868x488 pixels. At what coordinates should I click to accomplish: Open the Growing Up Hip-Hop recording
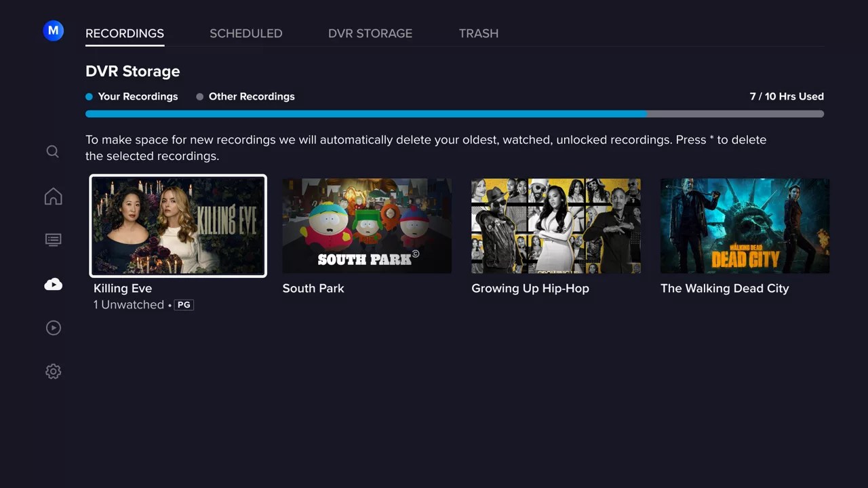tap(555, 226)
